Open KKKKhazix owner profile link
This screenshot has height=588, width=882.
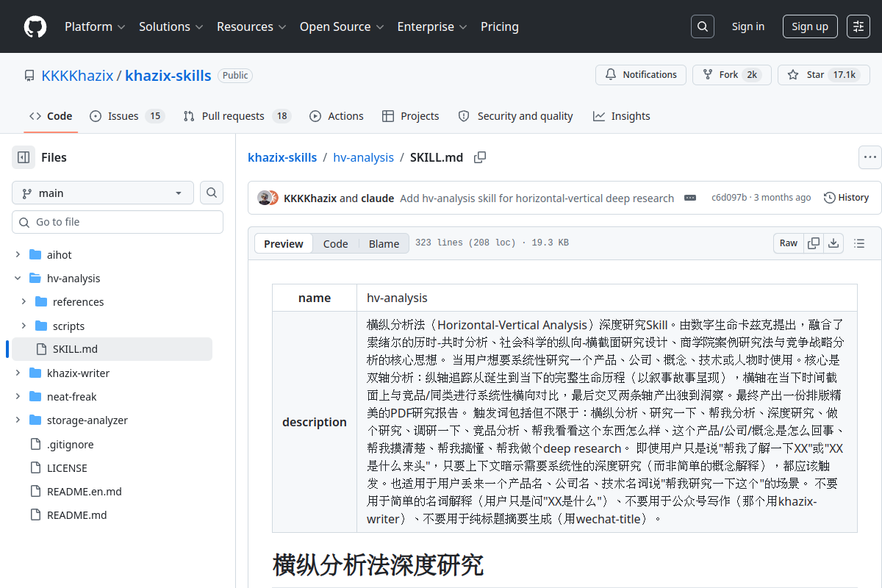click(77, 75)
